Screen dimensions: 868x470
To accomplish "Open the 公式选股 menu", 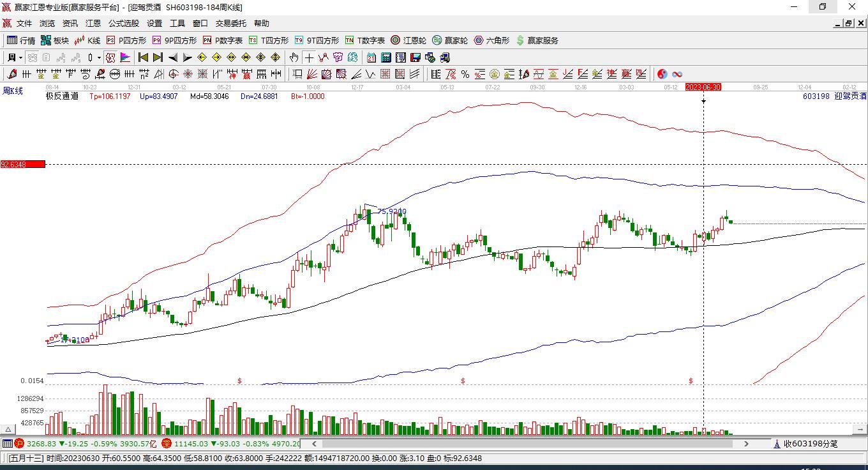I will (124, 24).
